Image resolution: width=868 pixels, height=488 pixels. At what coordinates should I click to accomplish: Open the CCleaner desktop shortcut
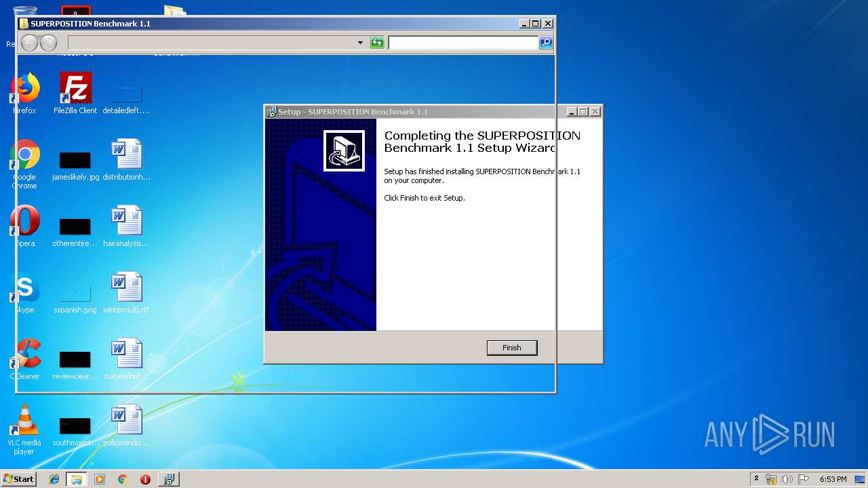click(x=24, y=359)
